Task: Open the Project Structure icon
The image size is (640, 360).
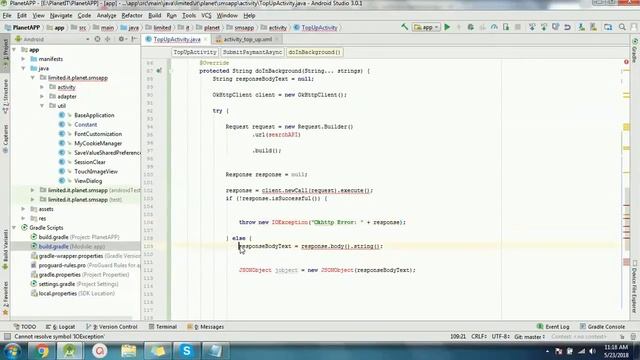Action: 608,27
